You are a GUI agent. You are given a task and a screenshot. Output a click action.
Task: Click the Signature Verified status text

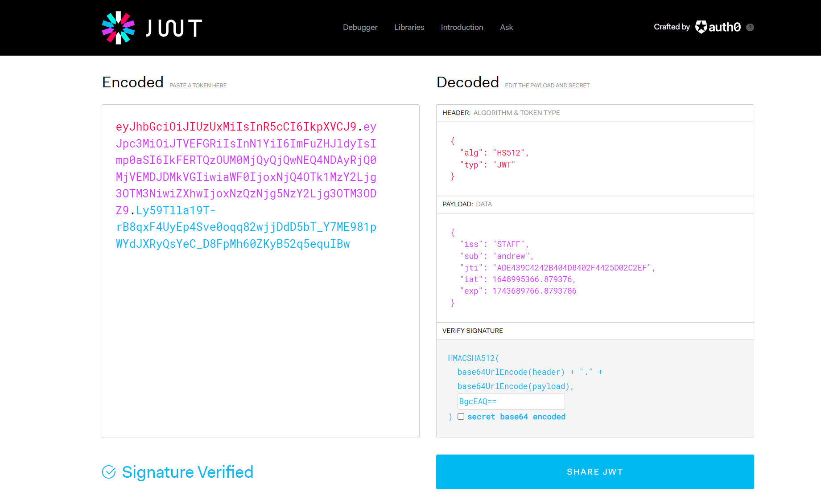tap(187, 472)
